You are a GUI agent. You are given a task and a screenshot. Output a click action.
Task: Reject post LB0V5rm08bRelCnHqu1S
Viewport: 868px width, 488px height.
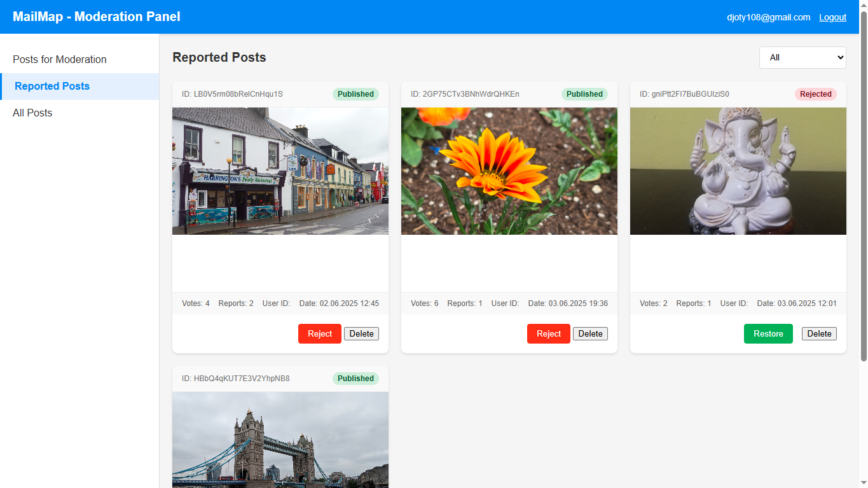point(320,333)
